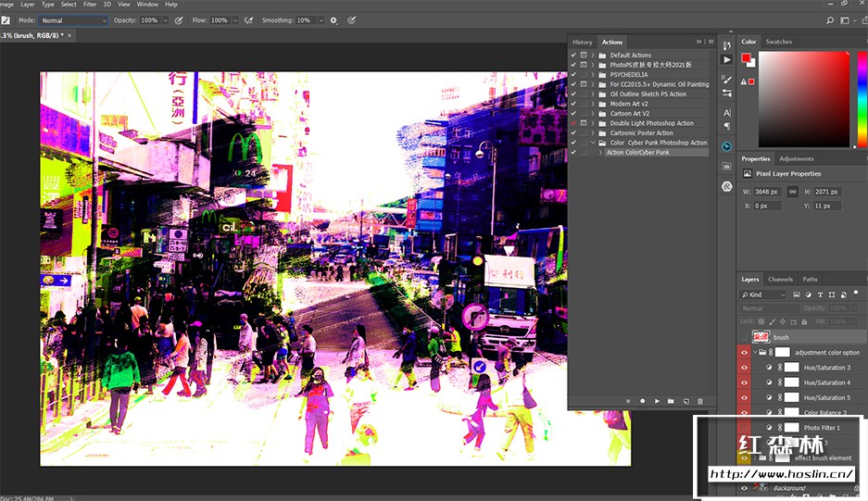Click the Begin recording circle button
868x501 pixels.
(x=642, y=401)
